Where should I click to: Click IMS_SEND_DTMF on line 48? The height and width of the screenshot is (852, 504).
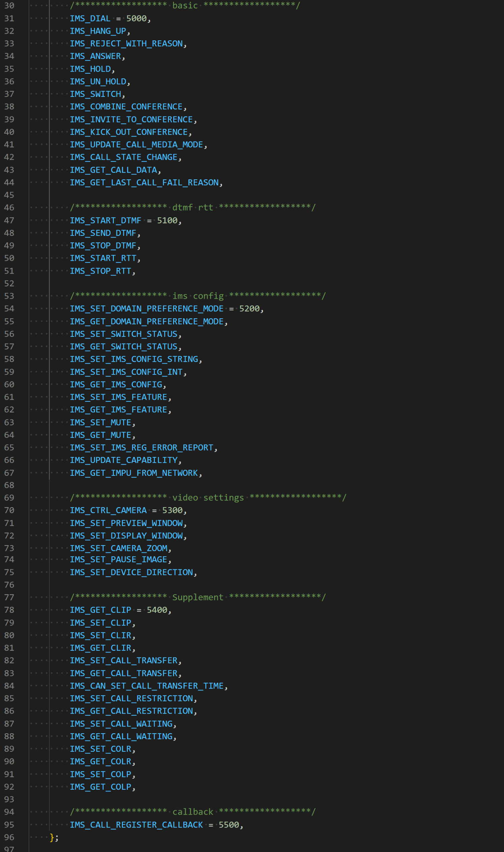point(103,233)
